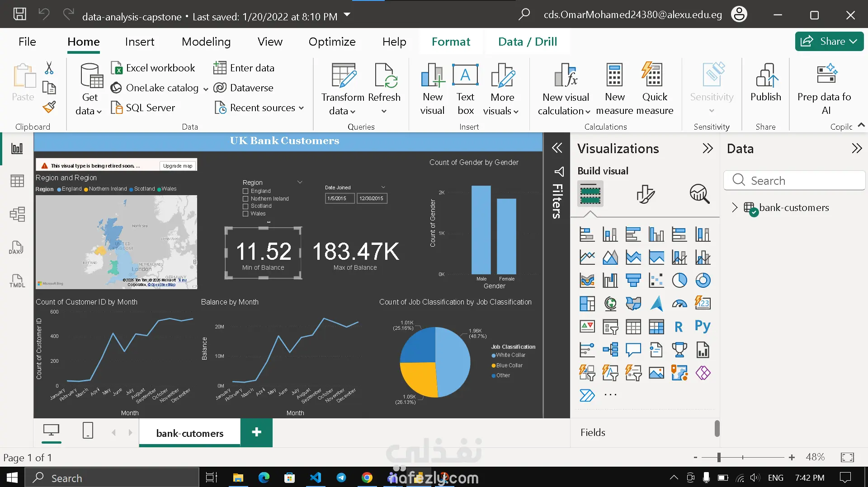Open the Model view in sidebar
This screenshot has height=487, width=868.
[17, 214]
